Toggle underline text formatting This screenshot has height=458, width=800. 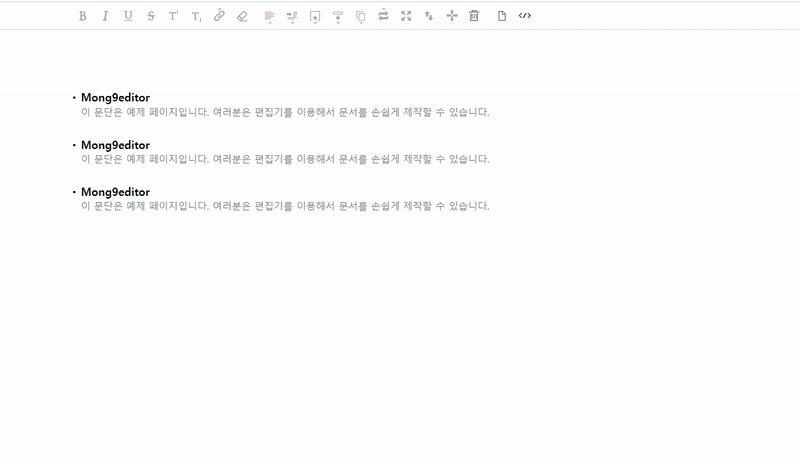(128, 16)
